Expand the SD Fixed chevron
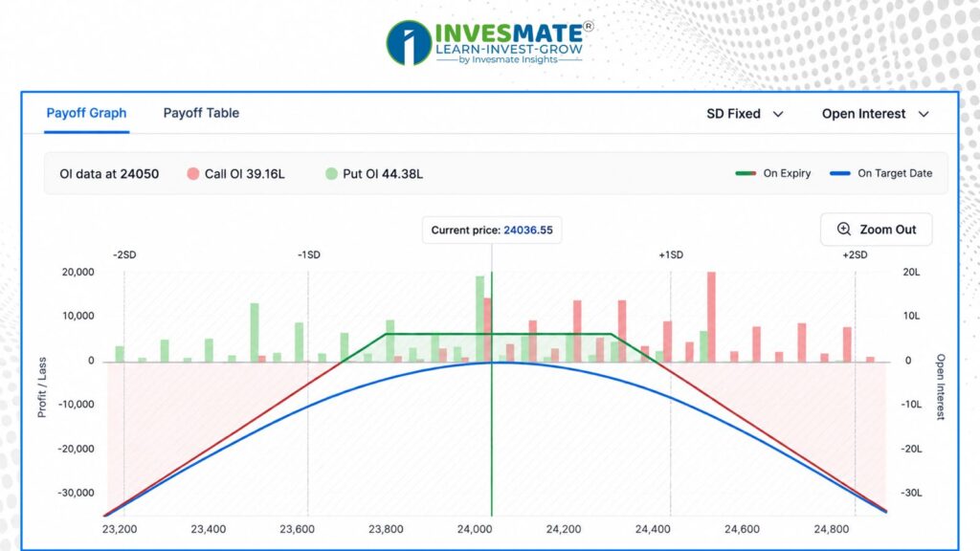The width and height of the screenshot is (980, 551). click(x=778, y=115)
